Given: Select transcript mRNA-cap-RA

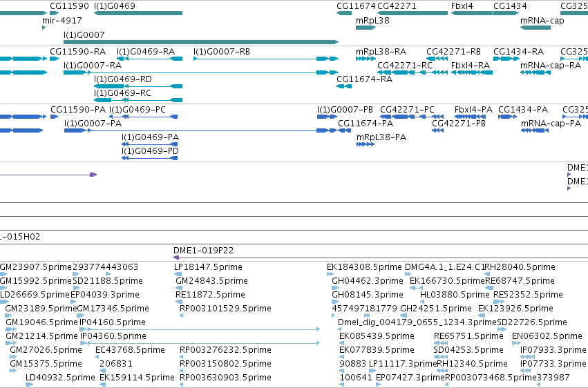Looking at the screenshot, I should (535, 72).
